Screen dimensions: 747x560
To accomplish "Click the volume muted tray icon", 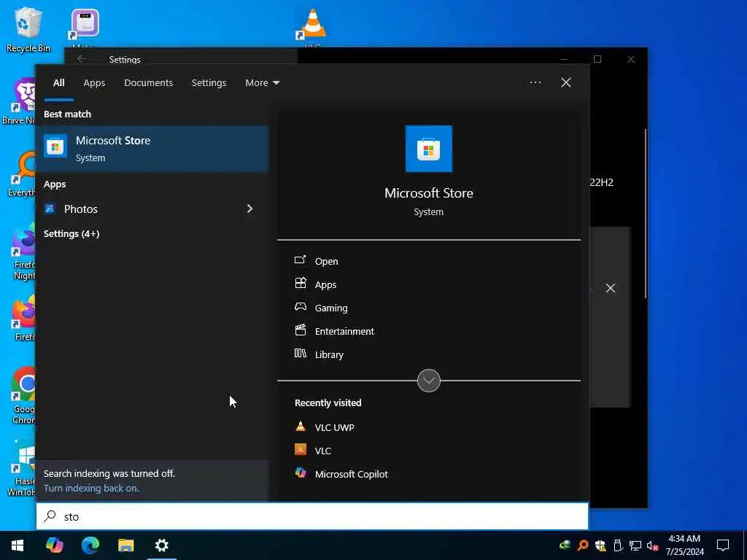I will (x=653, y=545).
